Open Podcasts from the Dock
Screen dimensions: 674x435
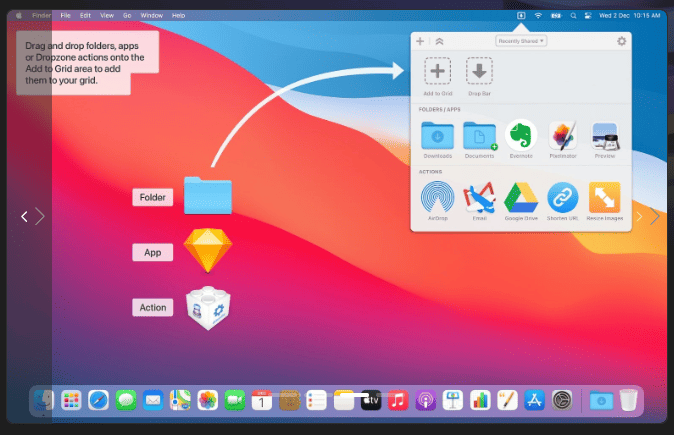pos(426,401)
